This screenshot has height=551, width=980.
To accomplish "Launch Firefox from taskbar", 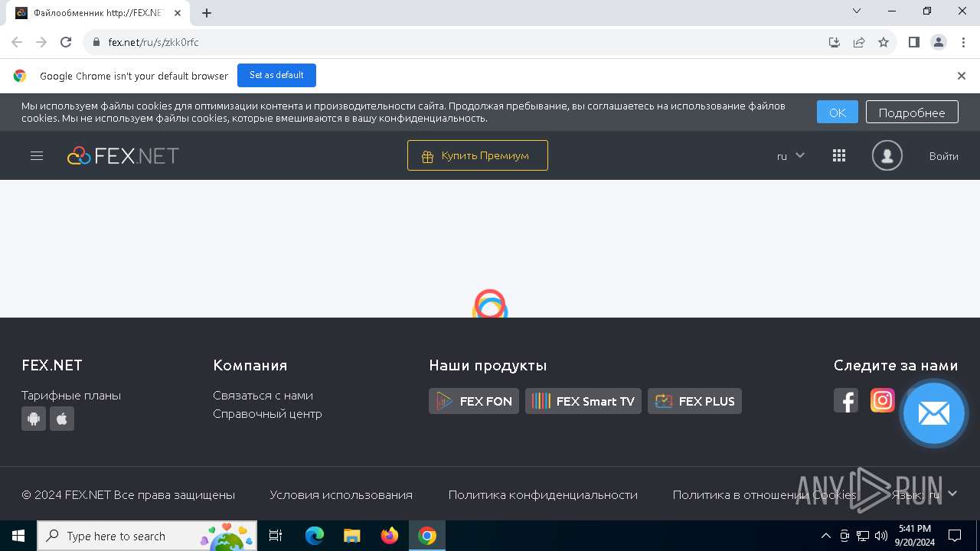I will click(390, 536).
